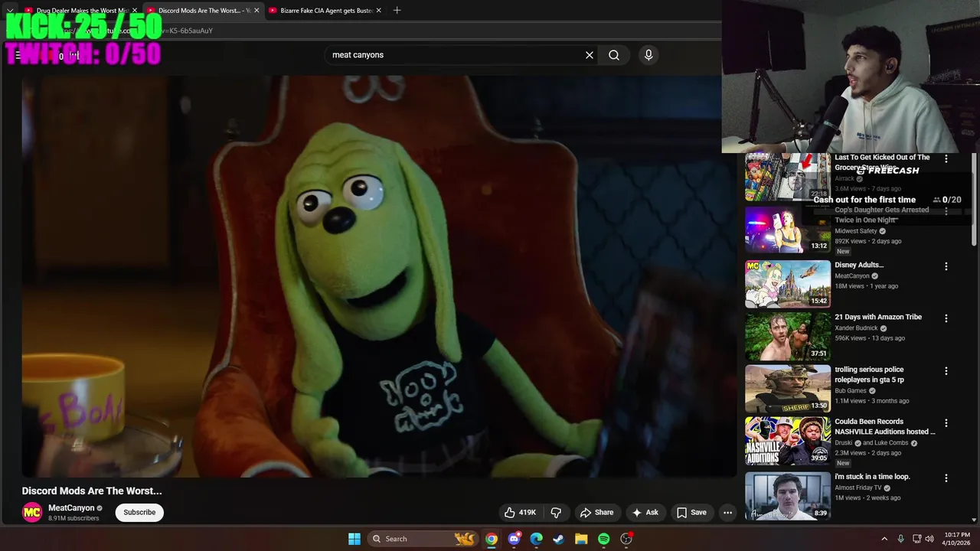
Task: Dislike the Discord Mods video
Action: [x=557, y=513]
